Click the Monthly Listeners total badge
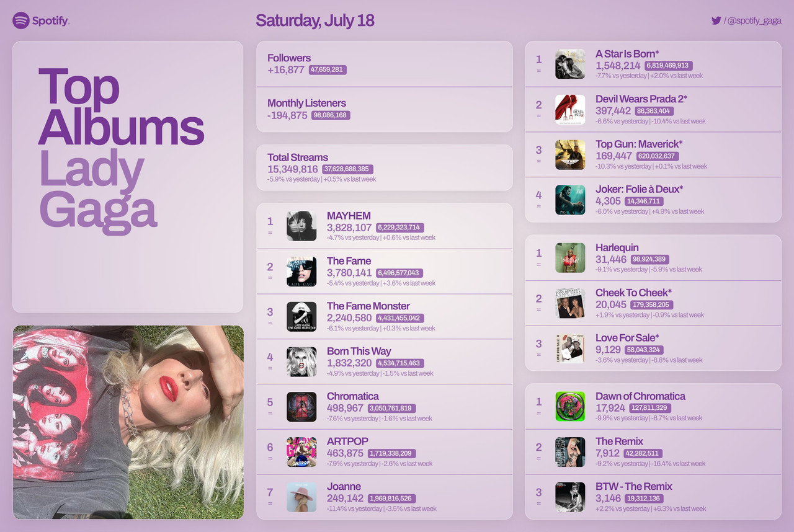The height and width of the screenshot is (532, 794). 331,115
